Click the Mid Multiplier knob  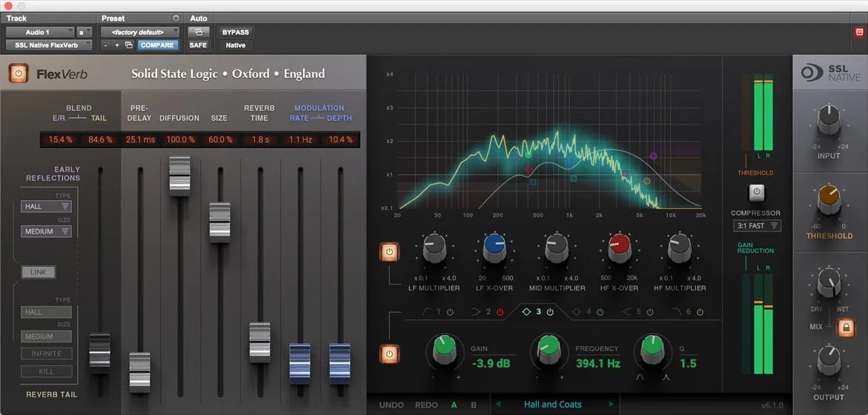point(557,248)
